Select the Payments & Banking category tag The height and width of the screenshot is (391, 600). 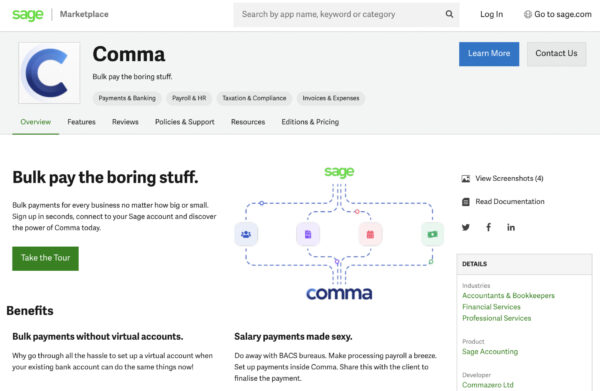click(x=127, y=98)
